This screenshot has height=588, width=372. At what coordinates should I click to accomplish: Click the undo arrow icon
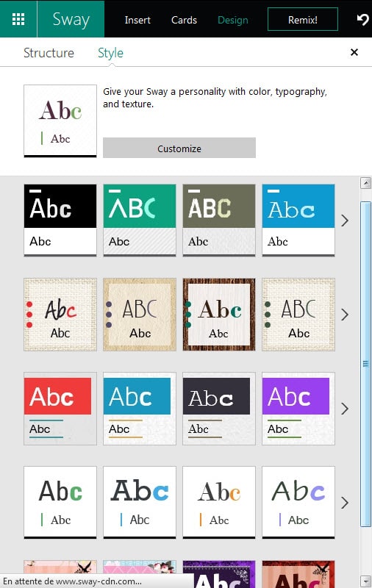[362, 20]
